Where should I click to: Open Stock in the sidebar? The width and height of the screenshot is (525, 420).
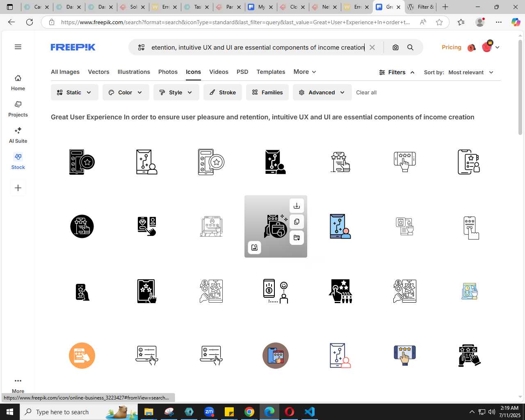pos(18,162)
